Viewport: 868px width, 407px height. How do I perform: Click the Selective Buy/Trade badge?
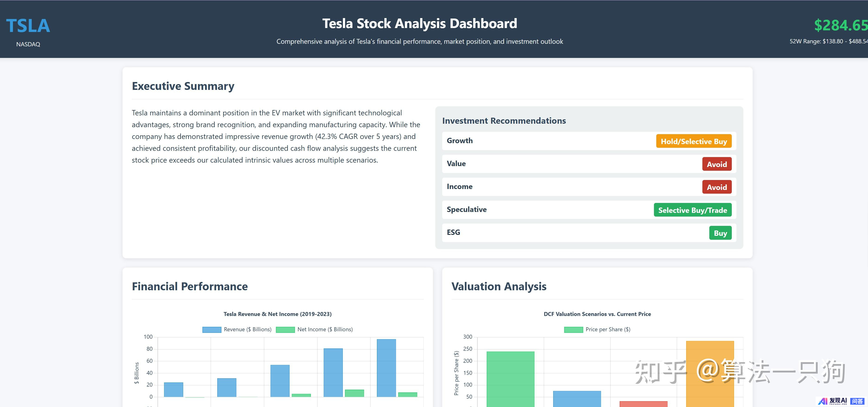tap(692, 210)
